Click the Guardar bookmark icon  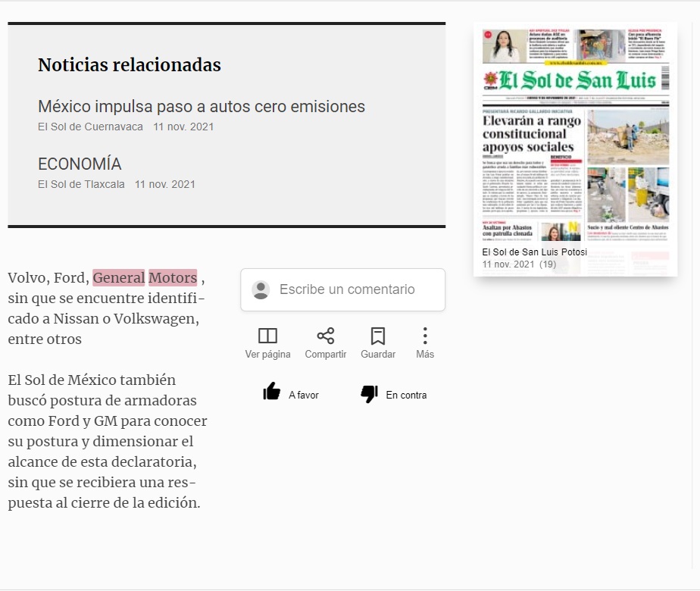[x=378, y=336]
